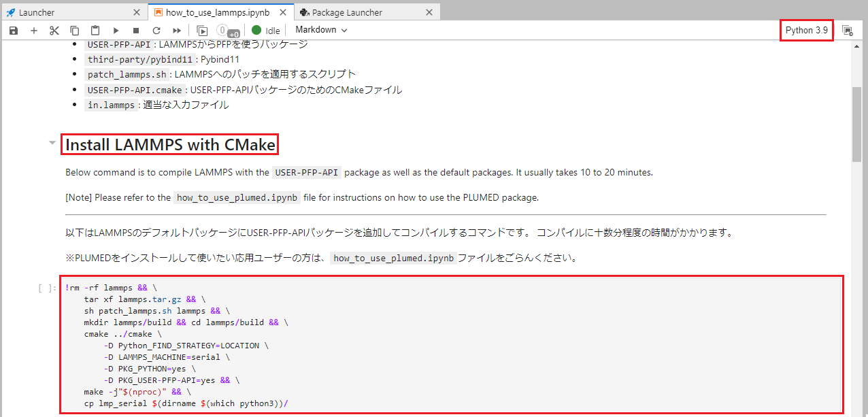The image size is (868, 417).
Task: Copy the selected cell with copy icon
Action: [x=74, y=30]
